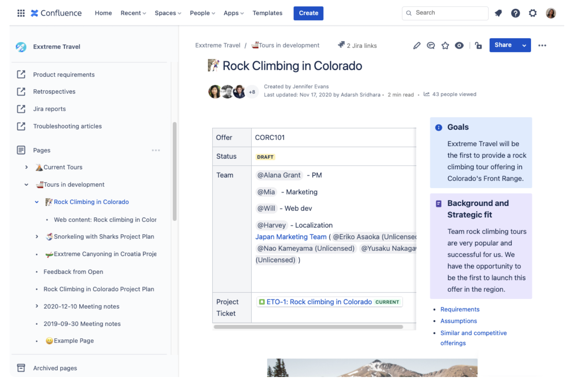Viewport: 573px width, 392px height.
Task: Collapse Rock Climbing in Colorado tree node
Action: click(x=37, y=202)
